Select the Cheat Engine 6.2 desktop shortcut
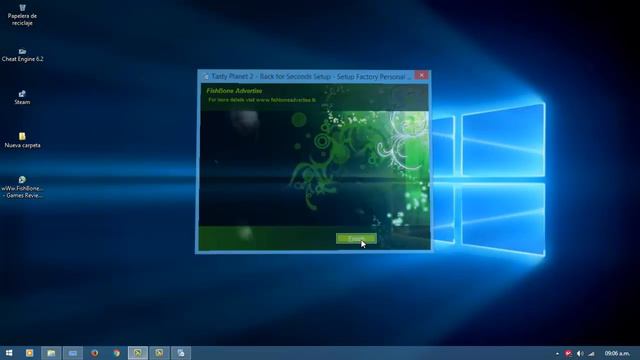Viewport: 640px width, 360px height. tap(22, 56)
